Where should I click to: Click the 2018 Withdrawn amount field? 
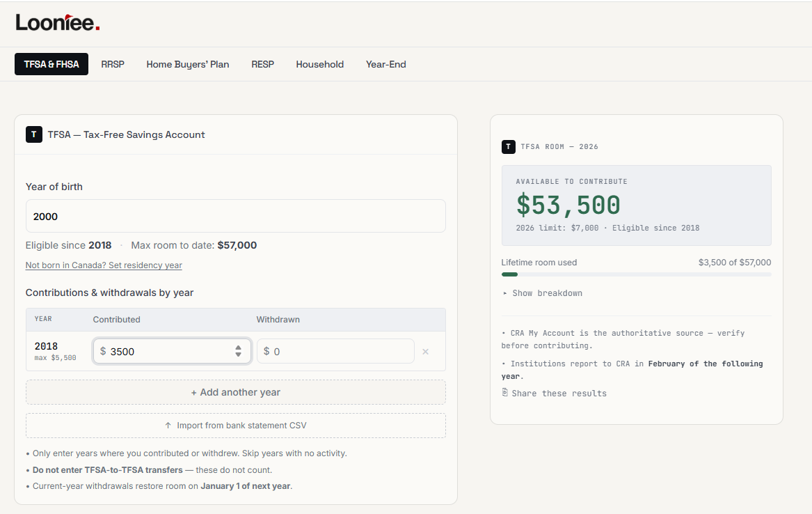(x=335, y=351)
